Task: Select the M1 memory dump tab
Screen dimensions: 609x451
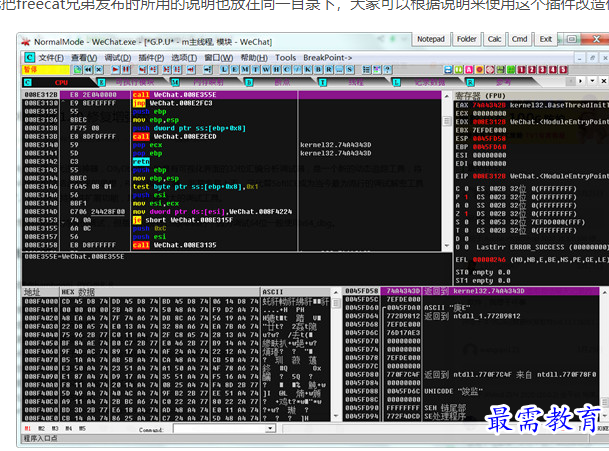Action: point(28,430)
